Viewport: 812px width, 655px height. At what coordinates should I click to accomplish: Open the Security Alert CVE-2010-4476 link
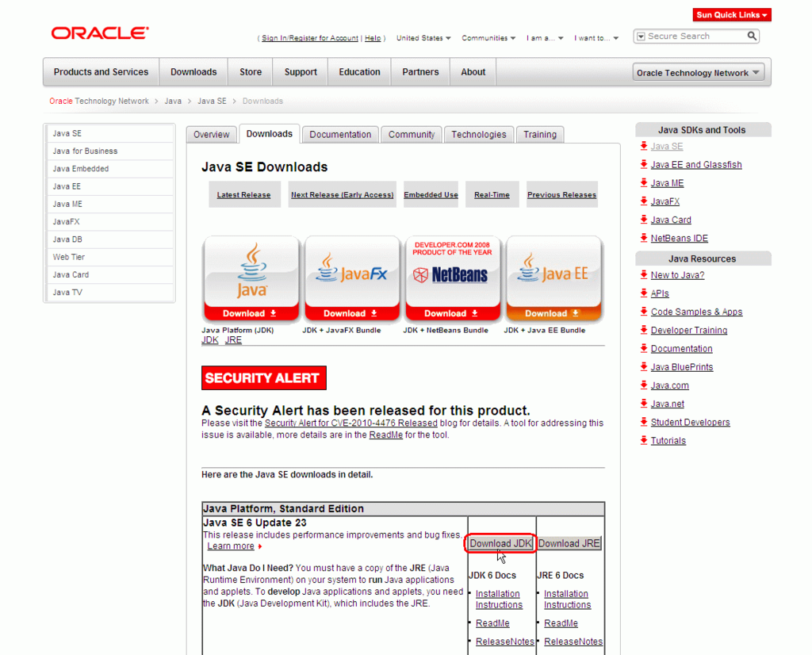(x=351, y=423)
